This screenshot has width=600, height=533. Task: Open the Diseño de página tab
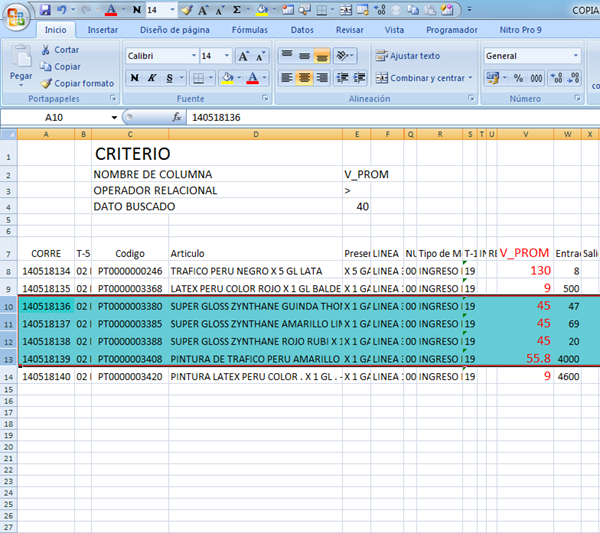174,30
